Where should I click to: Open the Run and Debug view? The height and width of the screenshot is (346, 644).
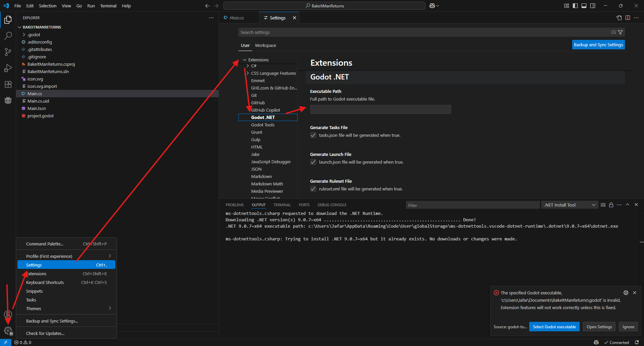tap(8, 68)
